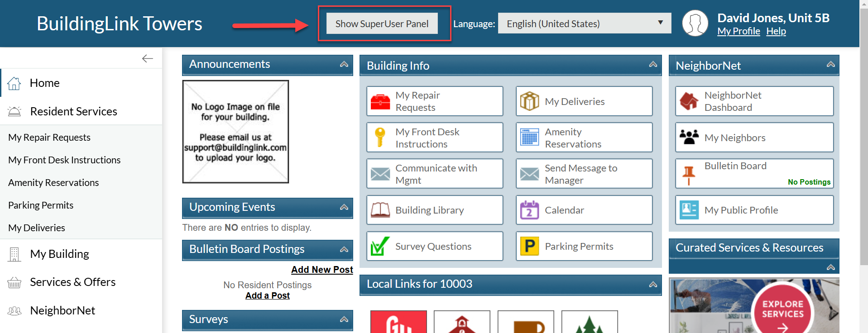The width and height of the screenshot is (868, 333).
Task: Click the No Logo Image placeholder
Action: coord(235,132)
